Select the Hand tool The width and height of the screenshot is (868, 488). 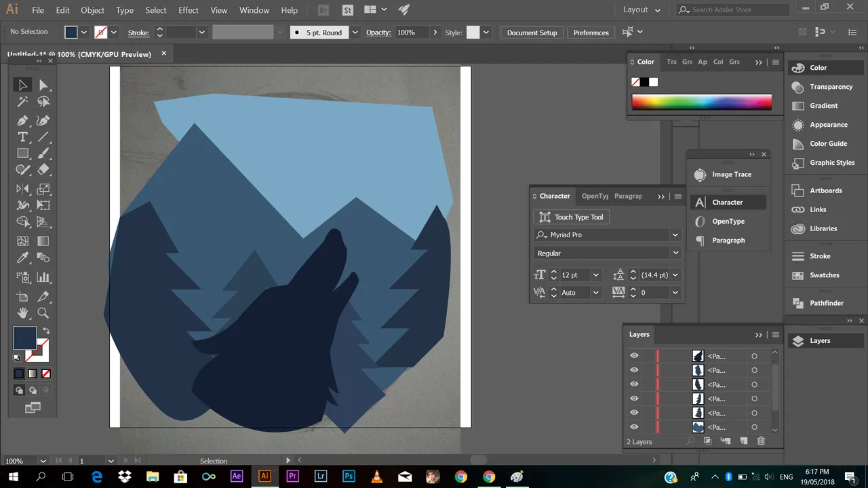point(22,313)
